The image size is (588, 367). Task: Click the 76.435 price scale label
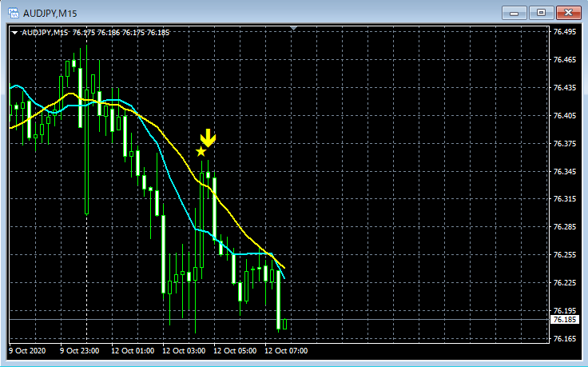[564, 87]
